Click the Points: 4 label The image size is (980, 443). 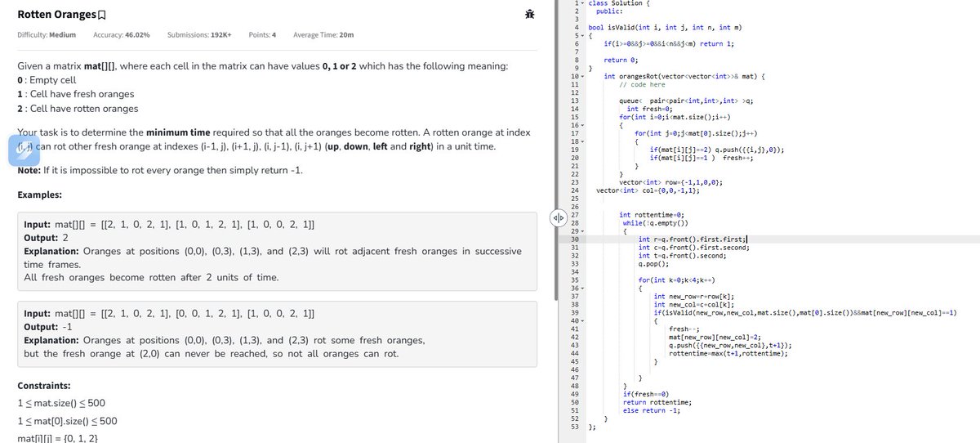coord(262,35)
